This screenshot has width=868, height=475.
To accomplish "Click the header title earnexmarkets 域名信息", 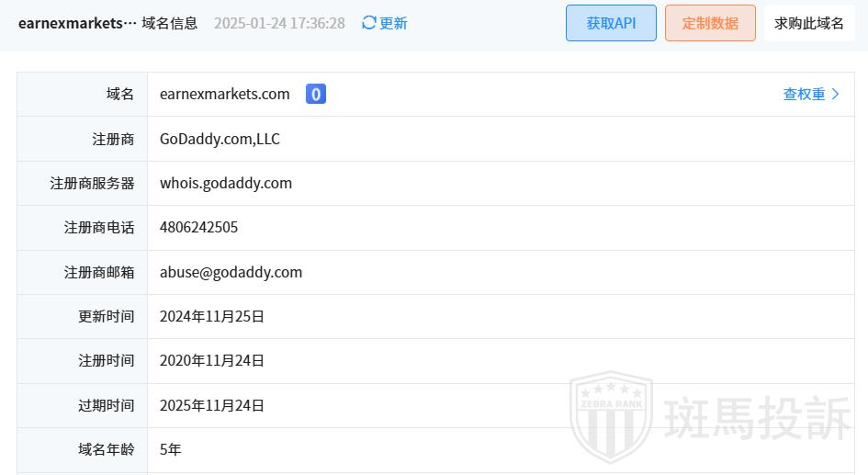I will [x=108, y=23].
